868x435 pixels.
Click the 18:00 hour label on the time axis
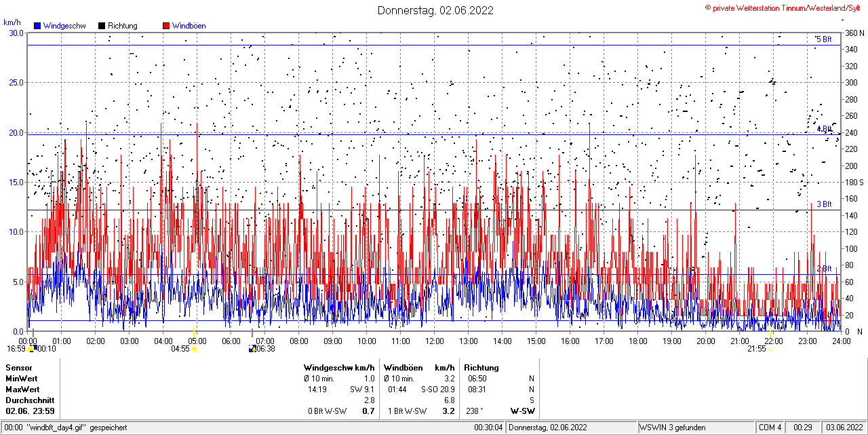pos(638,341)
